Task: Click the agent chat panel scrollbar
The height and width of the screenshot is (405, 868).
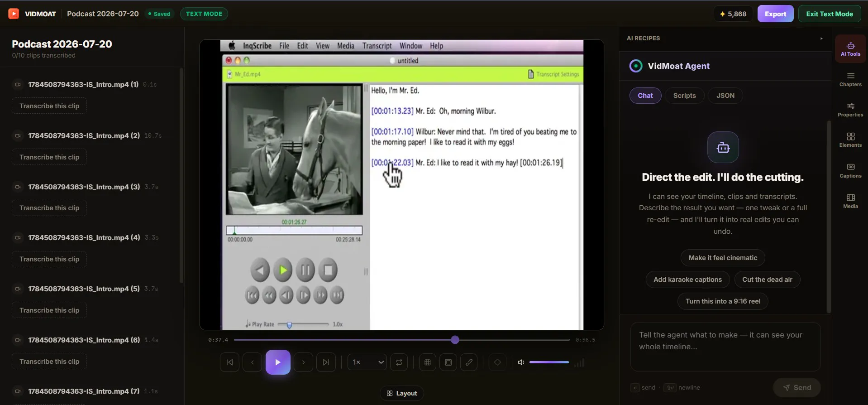Action: [829, 217]
